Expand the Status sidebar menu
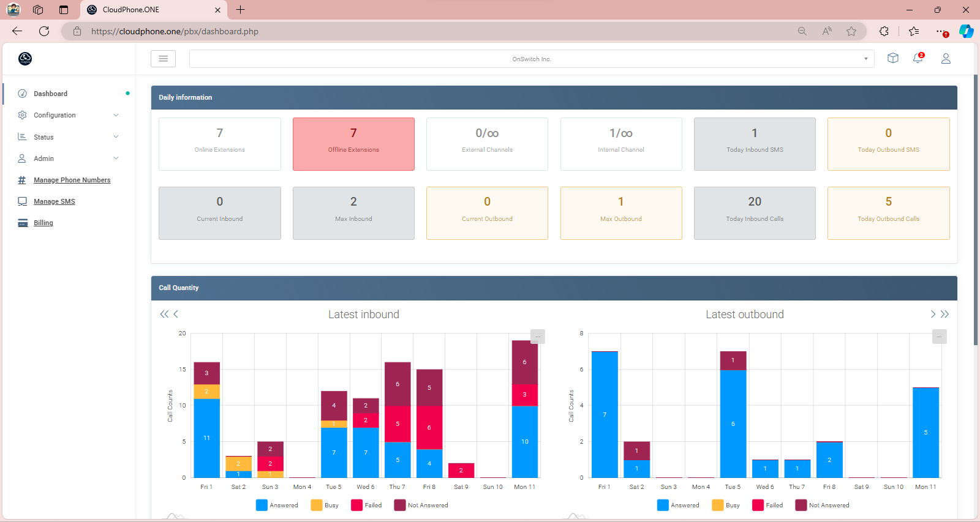Image resolution: width=980 pixels, height=522 pixels. click(x=67, y=137)
